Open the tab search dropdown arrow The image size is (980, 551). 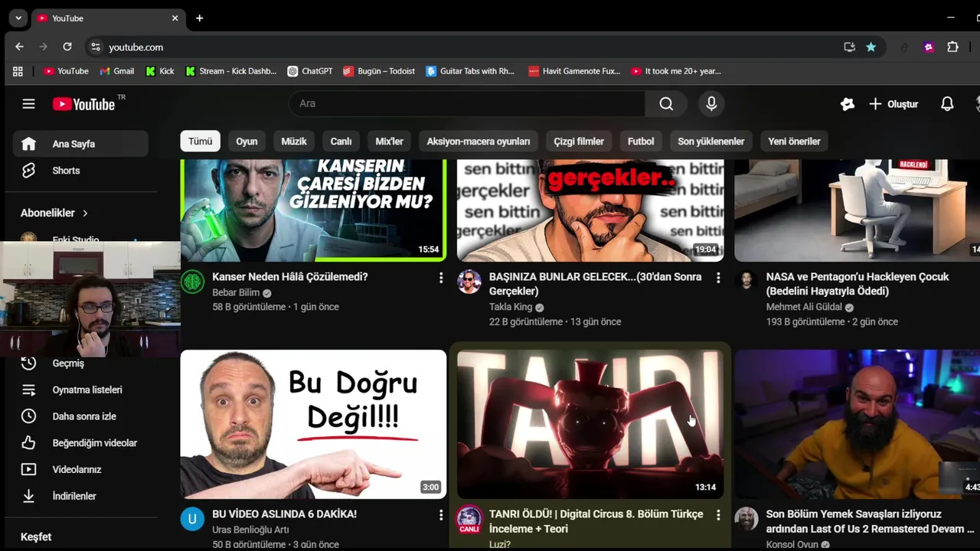point(18,18)
